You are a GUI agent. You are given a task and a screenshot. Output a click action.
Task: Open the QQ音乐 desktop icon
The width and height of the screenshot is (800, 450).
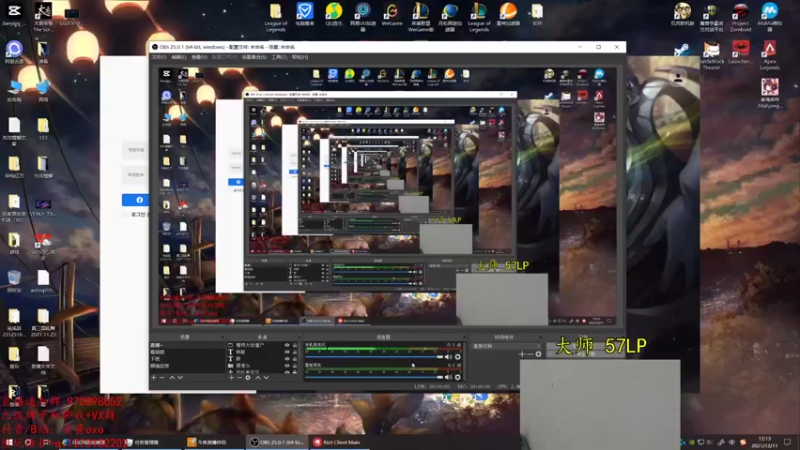pos(334,14)
